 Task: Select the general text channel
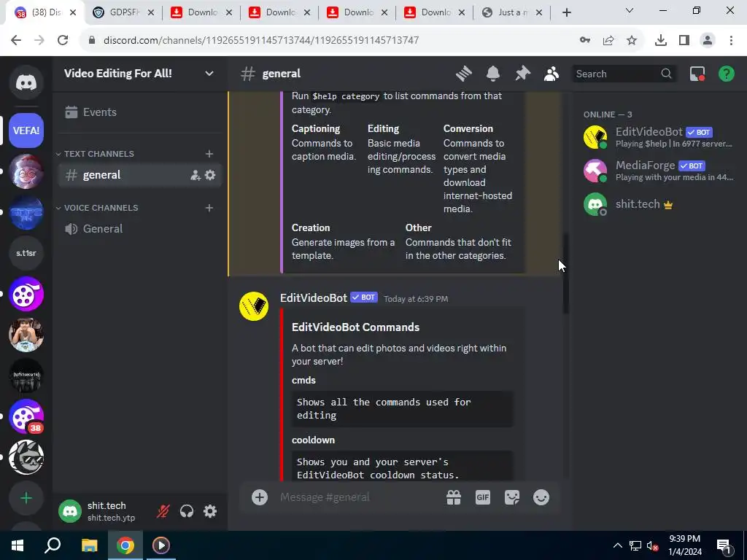click(x=139, y=175)
